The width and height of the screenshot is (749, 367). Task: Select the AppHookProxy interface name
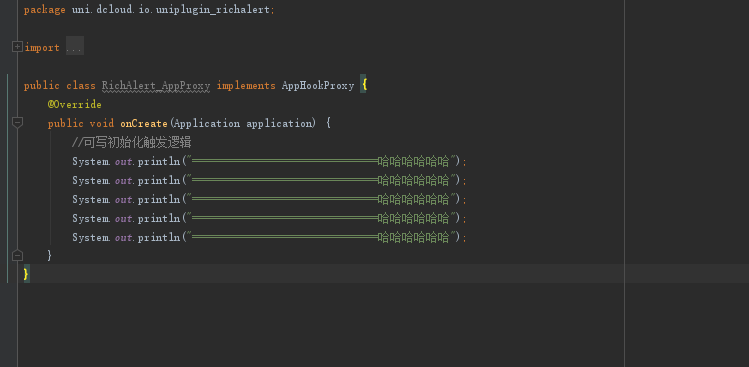[x=318, y=86]
